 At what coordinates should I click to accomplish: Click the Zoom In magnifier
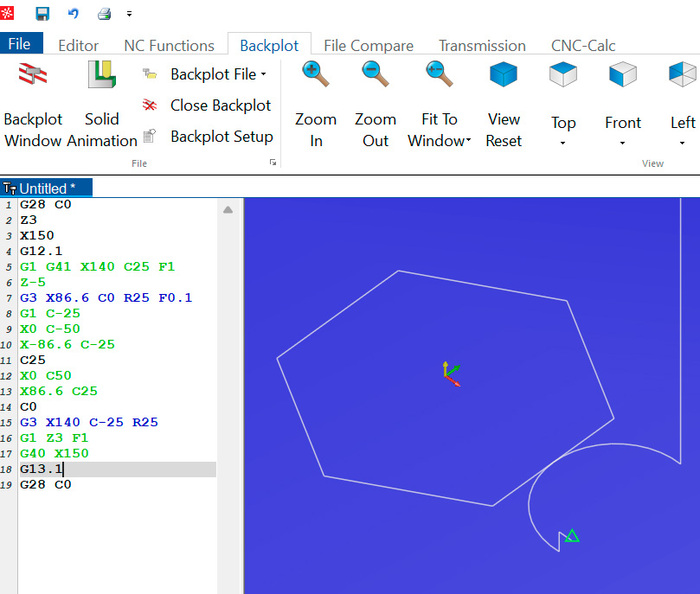click(x=316, y=105)
